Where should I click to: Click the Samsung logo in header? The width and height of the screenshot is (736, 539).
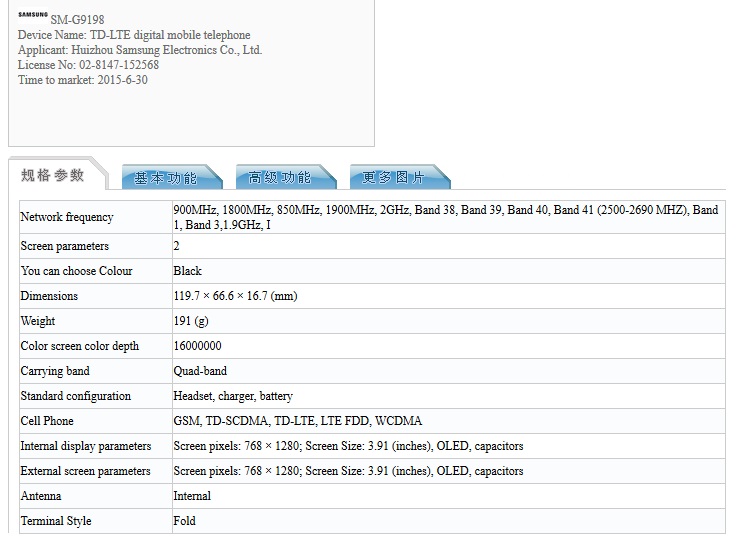pyautogui.click(x=33, y=15)
